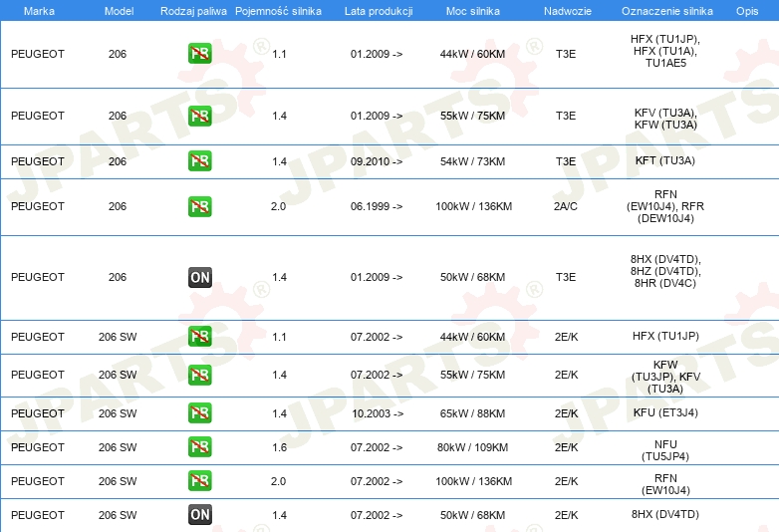Select the 06.1999 -> production date cell
The height and width of the screenshot is (532, 779).
(377, 206)
